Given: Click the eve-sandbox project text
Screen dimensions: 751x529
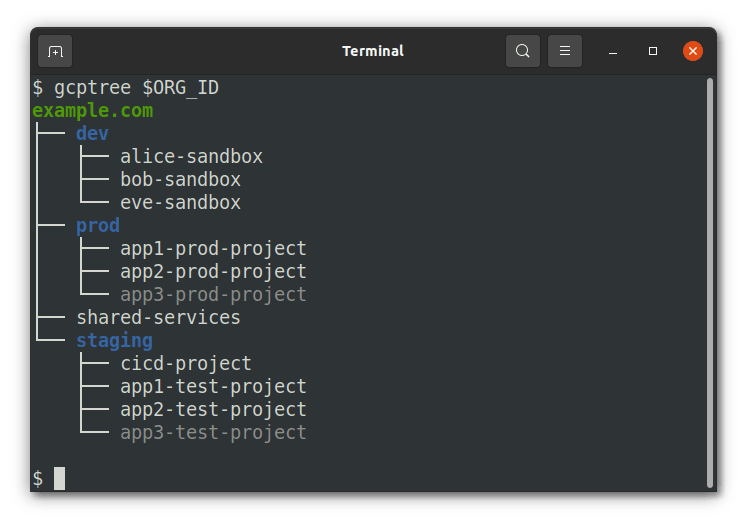Looking at the screenshot, I should point(180,203).
